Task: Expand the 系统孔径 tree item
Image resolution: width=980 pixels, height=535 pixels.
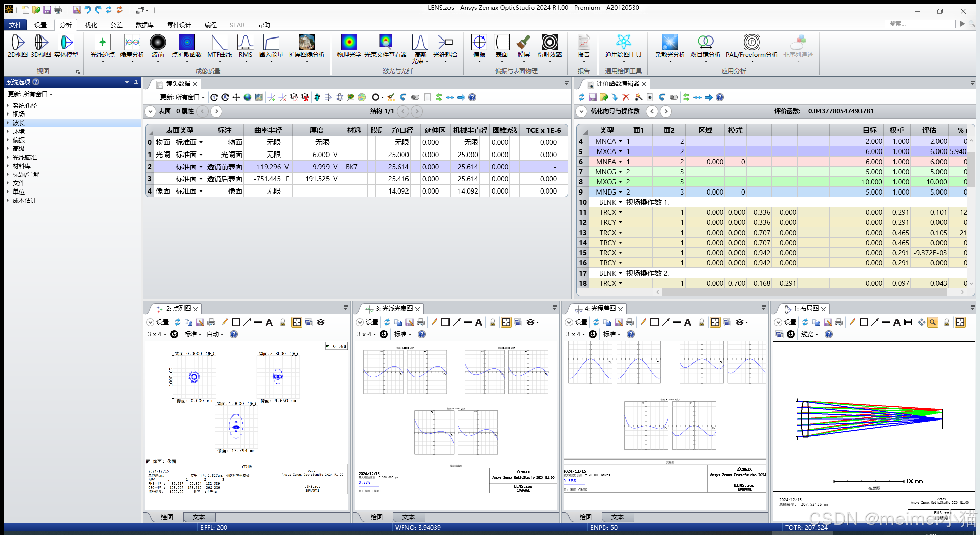Action: (x=8, y=106)
